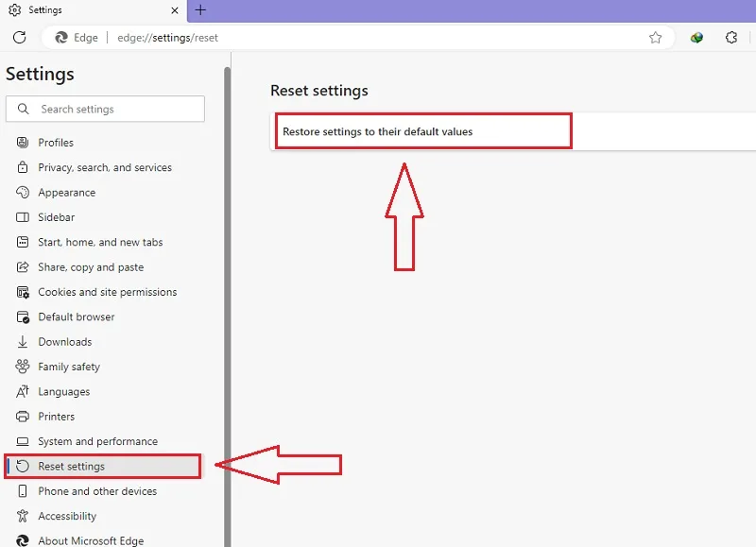Click the browser refresh icon
756x547 pixels.
click(19, 37)
